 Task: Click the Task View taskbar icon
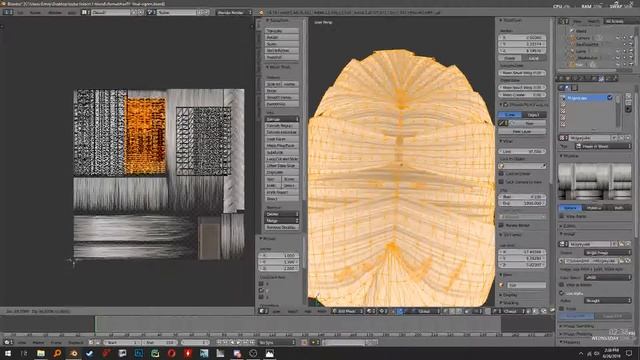point(24,353)
